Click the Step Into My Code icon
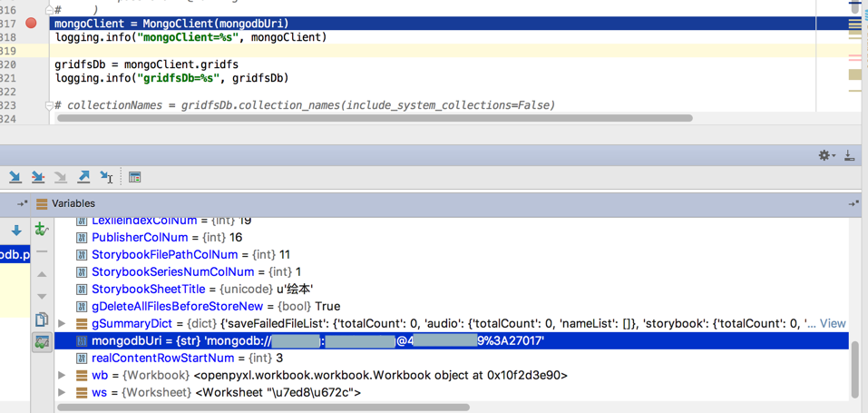Screen dimensions: 868x413 (x=38, y=177)
